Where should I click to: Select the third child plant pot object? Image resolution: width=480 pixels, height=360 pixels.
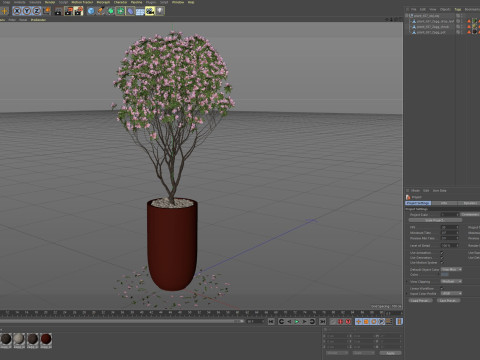431,32
